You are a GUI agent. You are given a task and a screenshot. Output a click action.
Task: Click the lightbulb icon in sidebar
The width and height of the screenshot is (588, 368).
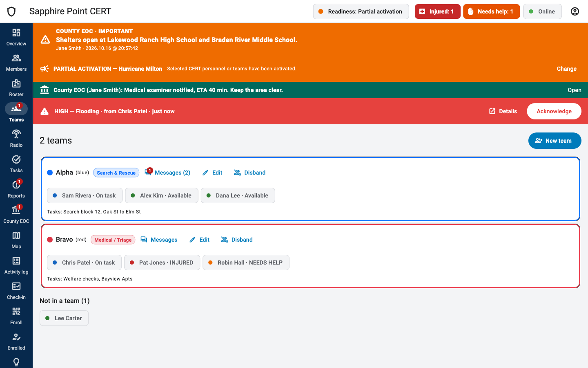pyautogui.click(x=16, y=362)
